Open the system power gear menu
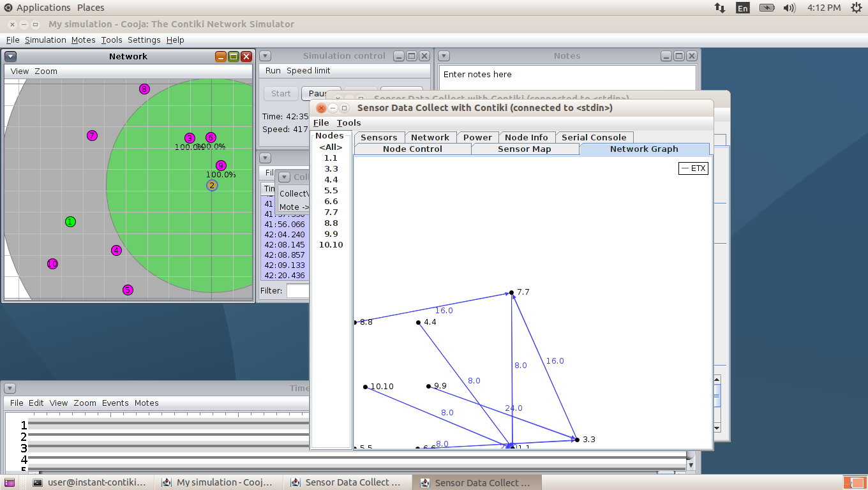 click(x=856, y=8)
